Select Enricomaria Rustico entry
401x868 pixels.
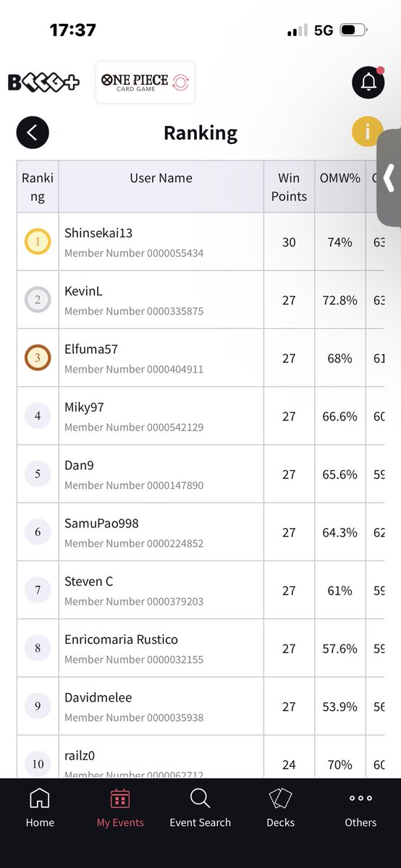tap(201, 648)
